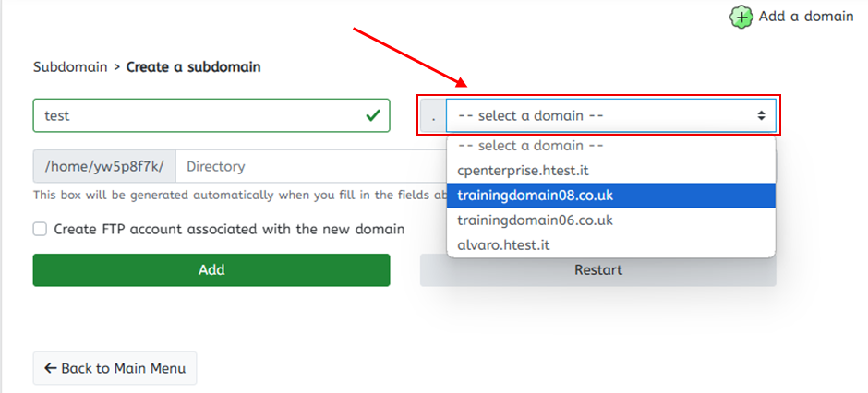Click the Create FTP account label text
The image size is (868, 393).
(x=229, y=229)
